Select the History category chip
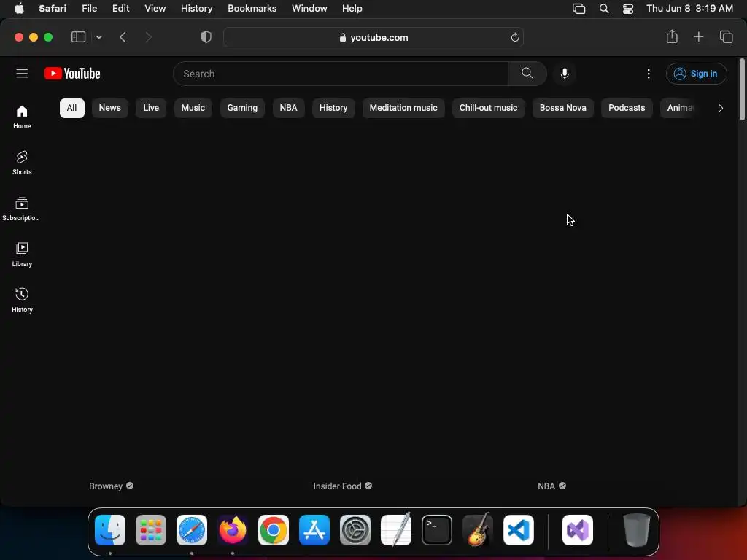Image resolution: width=747 pixels, height=560 pixels. tap(333, 108)
